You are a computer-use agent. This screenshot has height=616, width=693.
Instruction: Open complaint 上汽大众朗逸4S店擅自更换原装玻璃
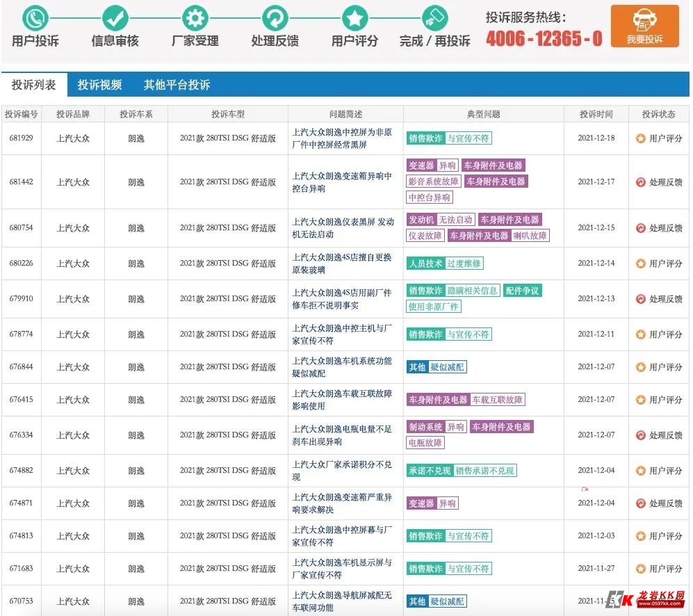[x=342, y=264]
